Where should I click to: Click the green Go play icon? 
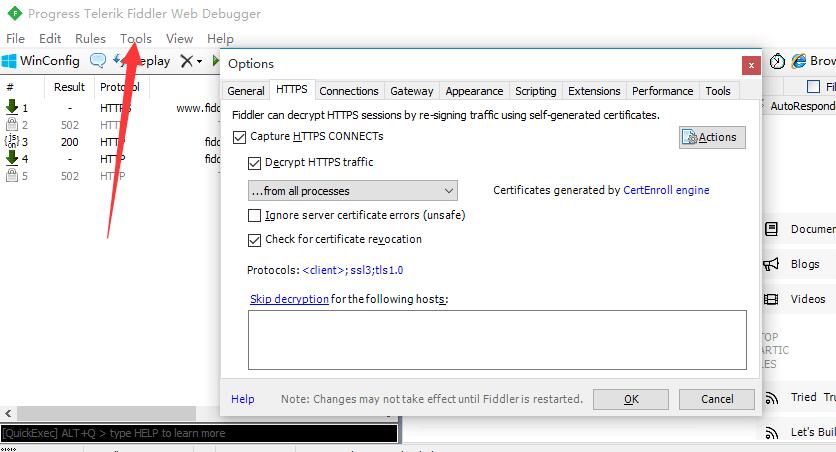point(215,61)
